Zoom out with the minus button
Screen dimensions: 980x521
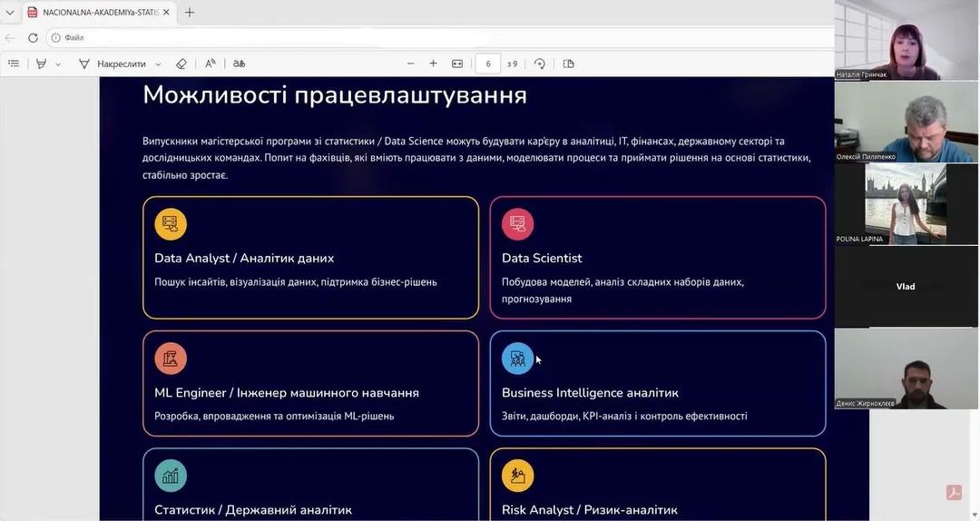pos(410,64)
